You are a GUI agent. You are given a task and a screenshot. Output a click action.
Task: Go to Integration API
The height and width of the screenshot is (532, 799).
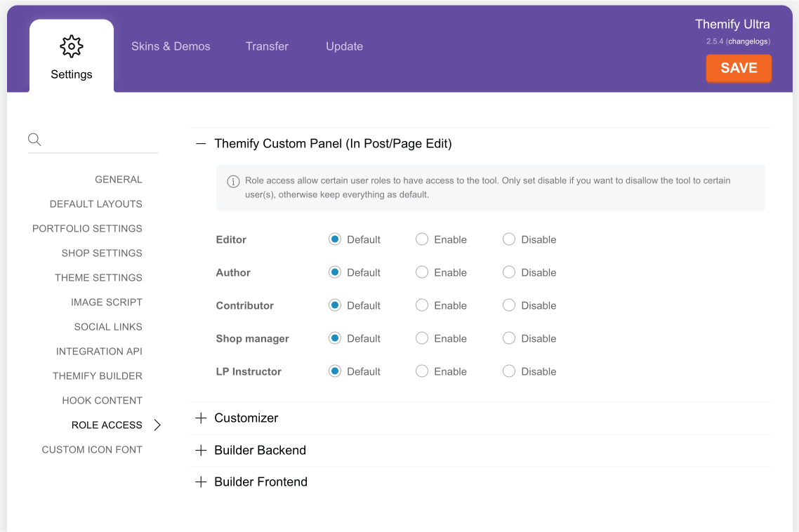(99, 352)
